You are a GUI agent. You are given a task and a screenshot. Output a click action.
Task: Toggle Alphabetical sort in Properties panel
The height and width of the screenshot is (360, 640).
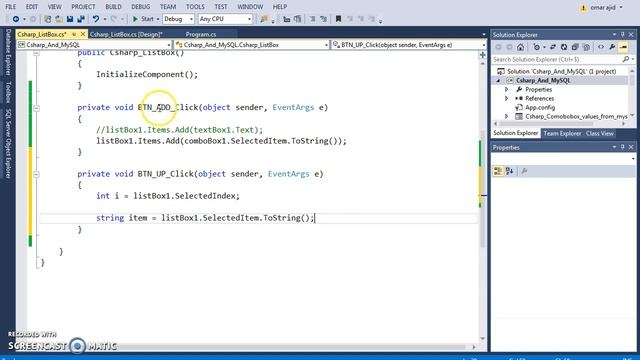tap(509, 171)
